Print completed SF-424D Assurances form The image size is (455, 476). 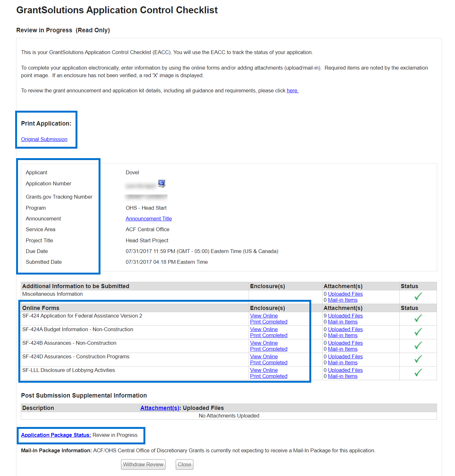pos(269,362)
